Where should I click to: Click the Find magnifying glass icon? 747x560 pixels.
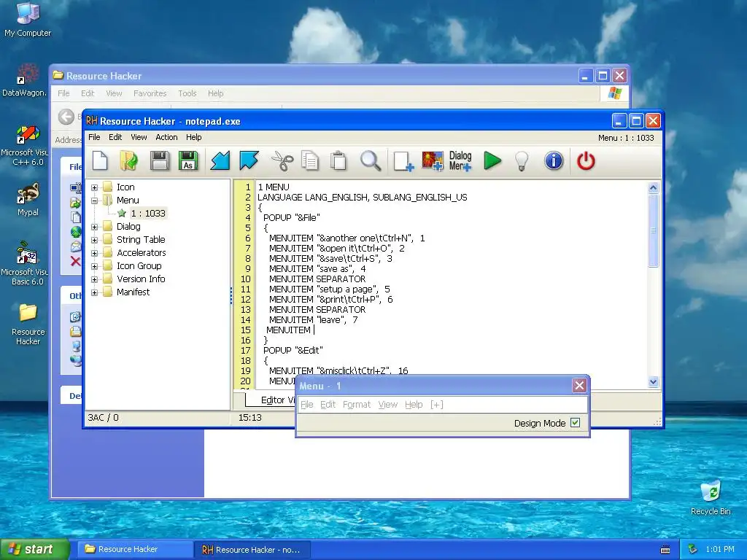click(x=370, y=161)
